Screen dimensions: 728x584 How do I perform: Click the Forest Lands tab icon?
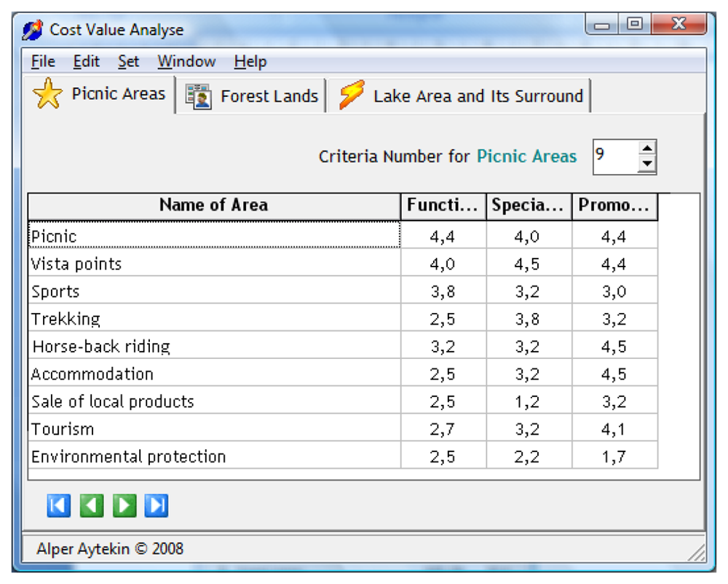click(x=198, y=96)
